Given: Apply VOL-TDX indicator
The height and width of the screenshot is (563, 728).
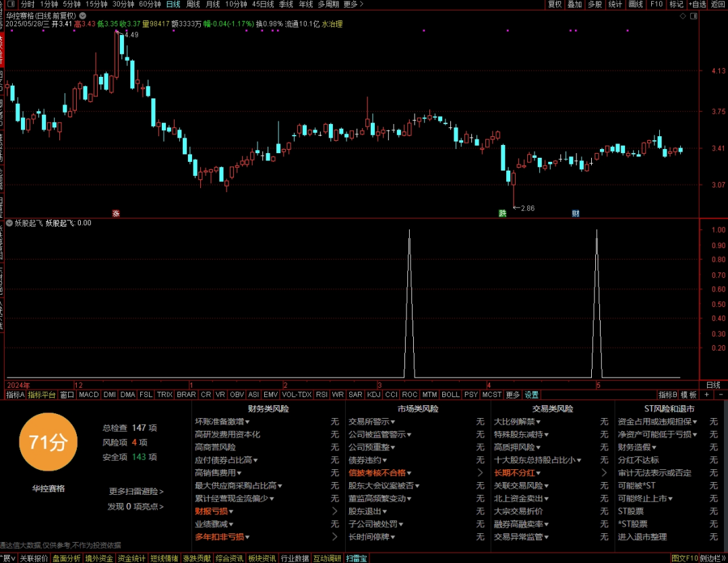Looking at the screenshot, I should pyautogui.click(x=297, y=394).
